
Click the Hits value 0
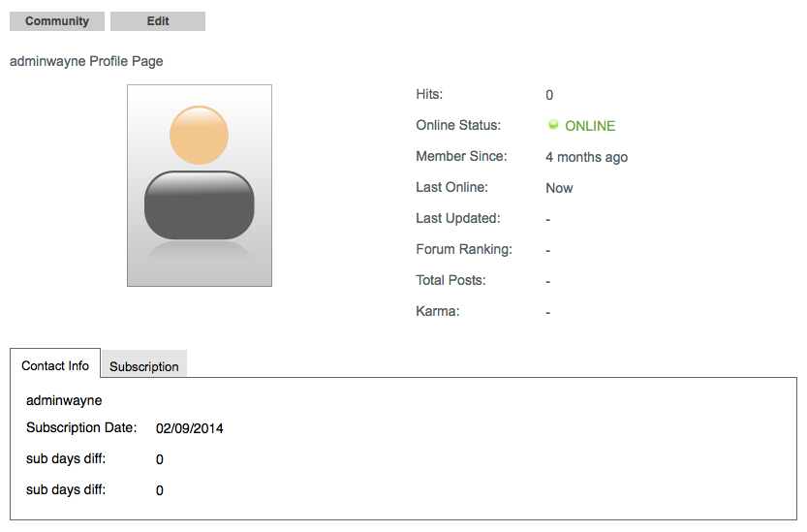click(x=549, y=95)
